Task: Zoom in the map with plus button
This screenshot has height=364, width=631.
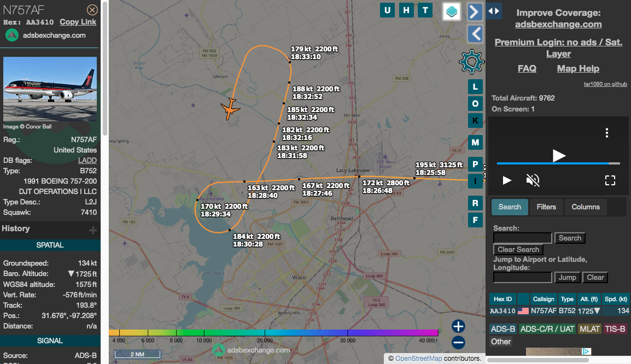Action: (x=458, y=326)
